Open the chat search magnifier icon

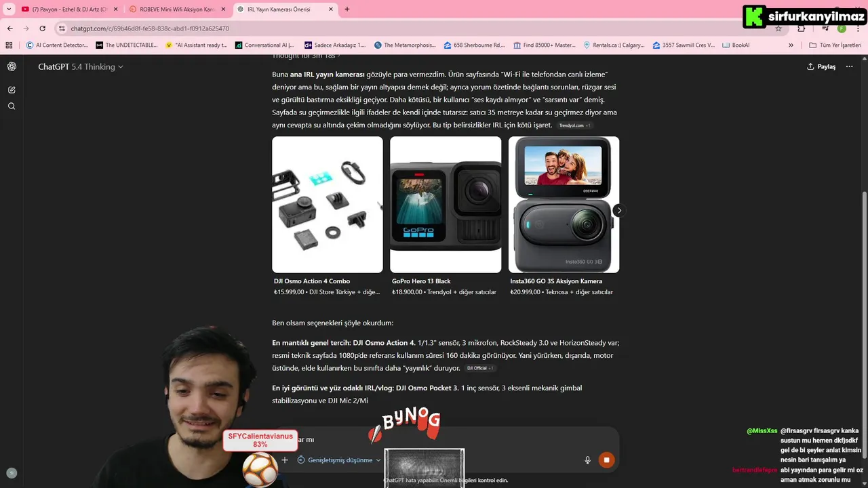pos(12,106)
